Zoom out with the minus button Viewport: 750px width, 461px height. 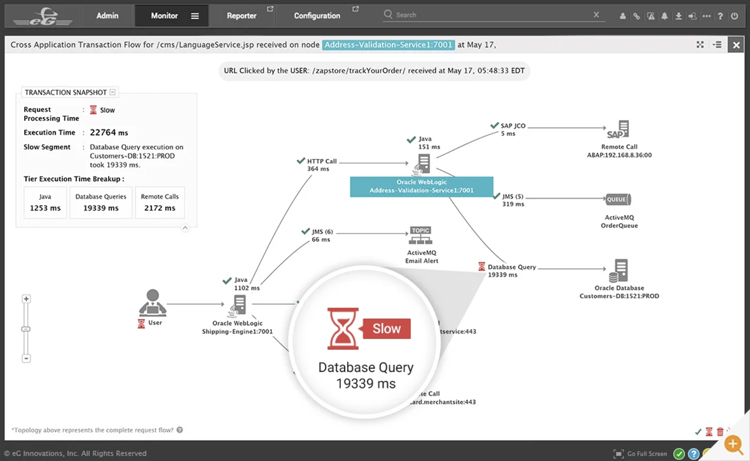pyautogui.click(x=26, y=358)
